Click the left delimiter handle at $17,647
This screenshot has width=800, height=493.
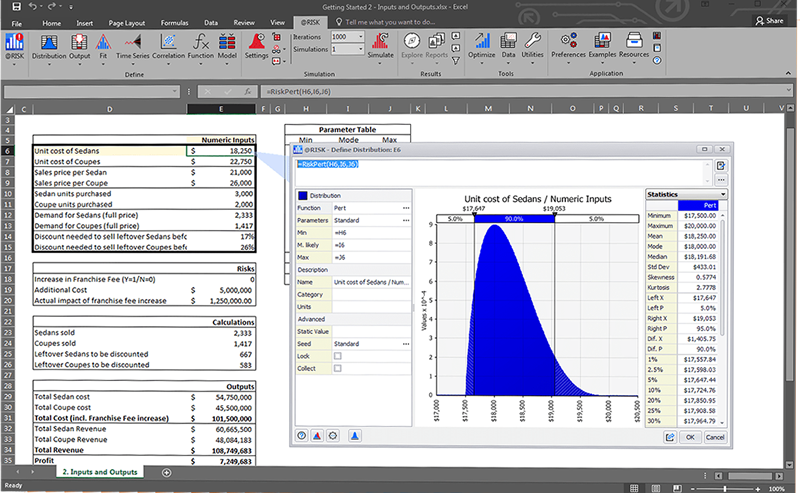point(474,215)
